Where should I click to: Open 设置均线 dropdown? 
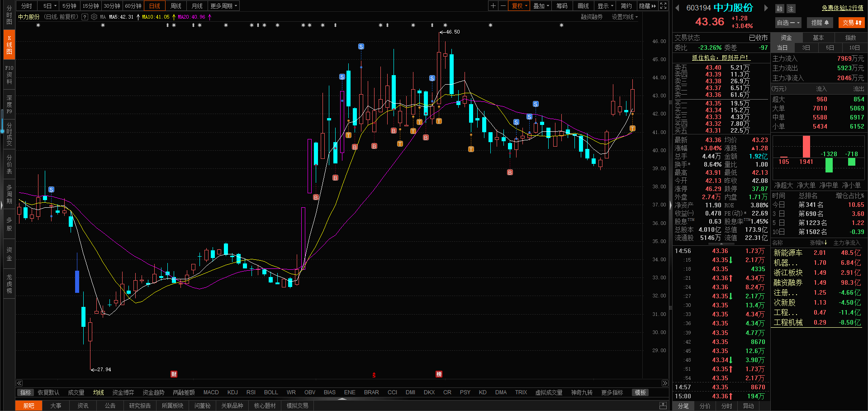625,17
